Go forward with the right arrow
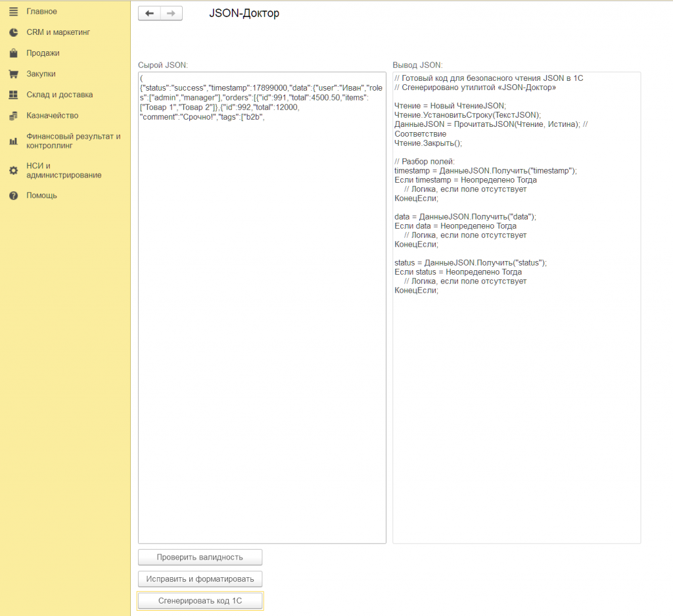 [x=172, y=13]
